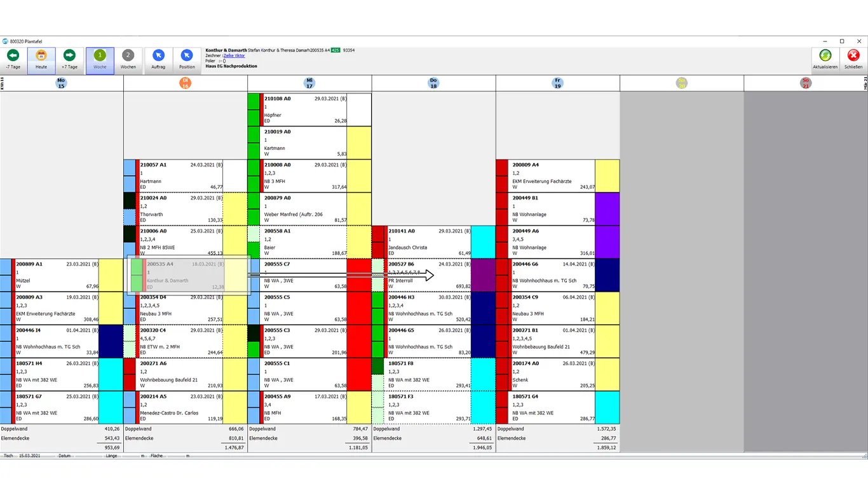Click the 800320 Plantafel app icon
The height and width of the screenshot is (488, 868).
(x=5, y=41)
